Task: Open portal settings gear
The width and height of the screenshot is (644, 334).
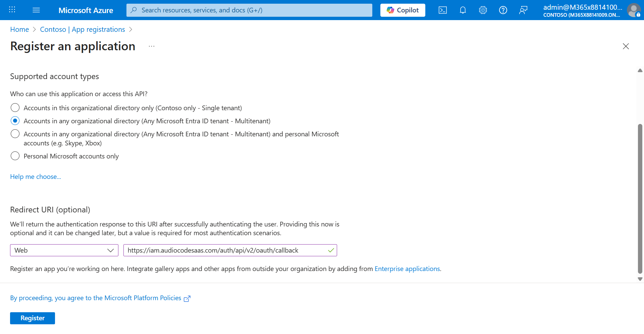Action: [x=483, y=10]
